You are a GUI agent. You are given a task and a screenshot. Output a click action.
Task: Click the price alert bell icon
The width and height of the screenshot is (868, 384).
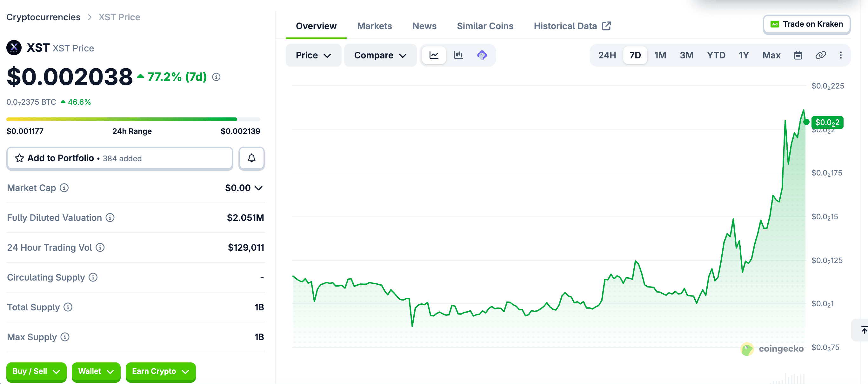click(x=251, y=158)
